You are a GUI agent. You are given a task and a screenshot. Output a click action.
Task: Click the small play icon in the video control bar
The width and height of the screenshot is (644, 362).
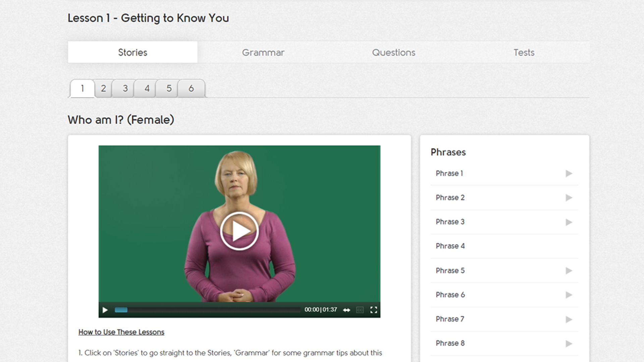click(105, 310)
